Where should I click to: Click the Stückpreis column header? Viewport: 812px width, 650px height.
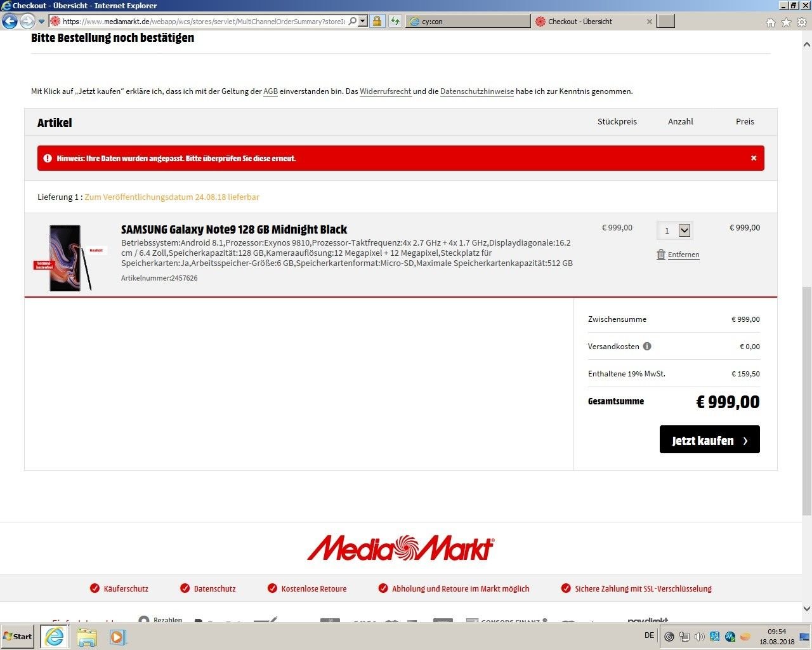pos(617,121)
